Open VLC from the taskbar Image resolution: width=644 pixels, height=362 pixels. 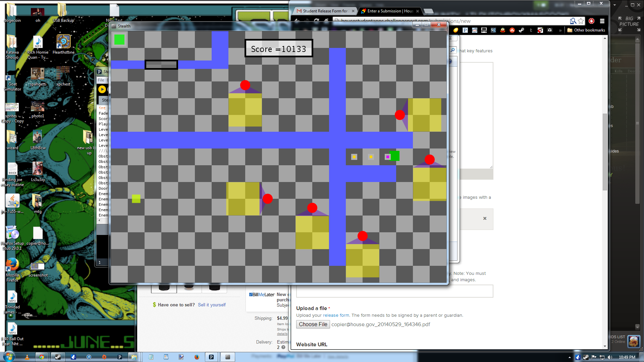click(x=27, y=357)
